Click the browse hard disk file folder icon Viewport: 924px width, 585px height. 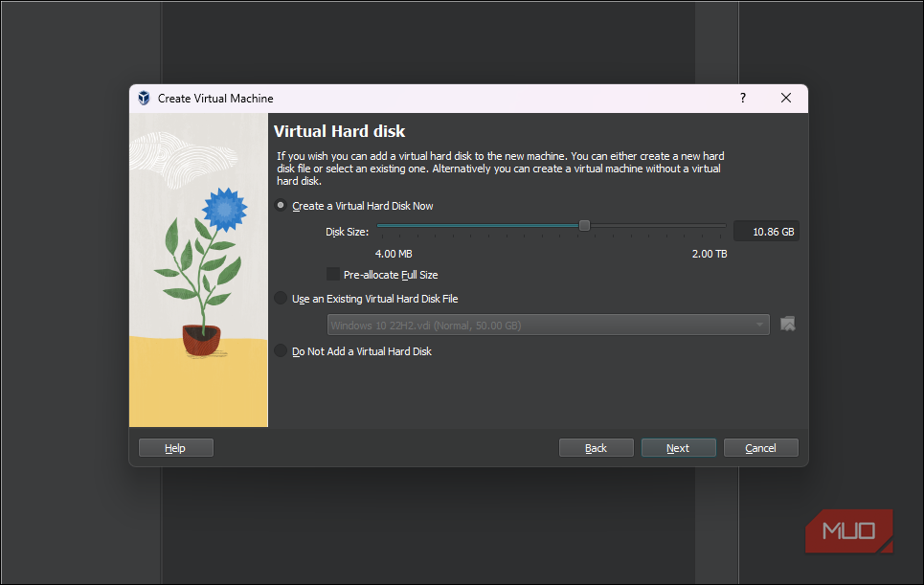[x=788, y=324]
